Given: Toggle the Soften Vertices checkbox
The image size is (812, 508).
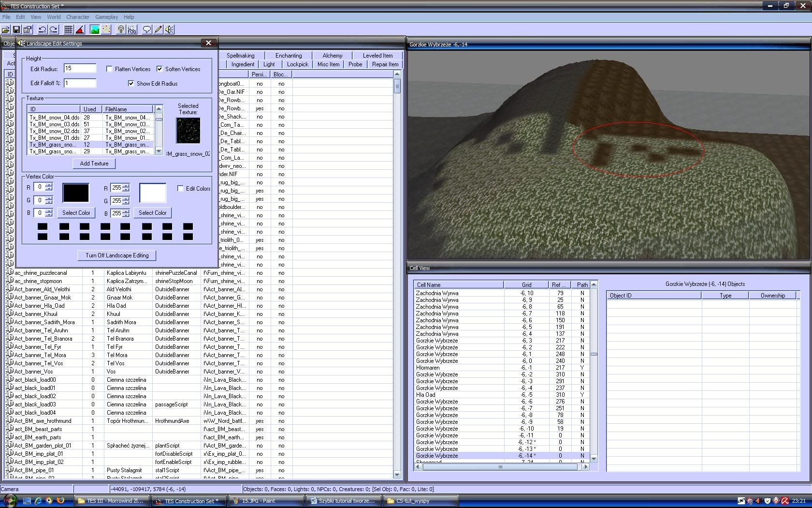Looking at the screenshot, I should (x=159, y=69).
